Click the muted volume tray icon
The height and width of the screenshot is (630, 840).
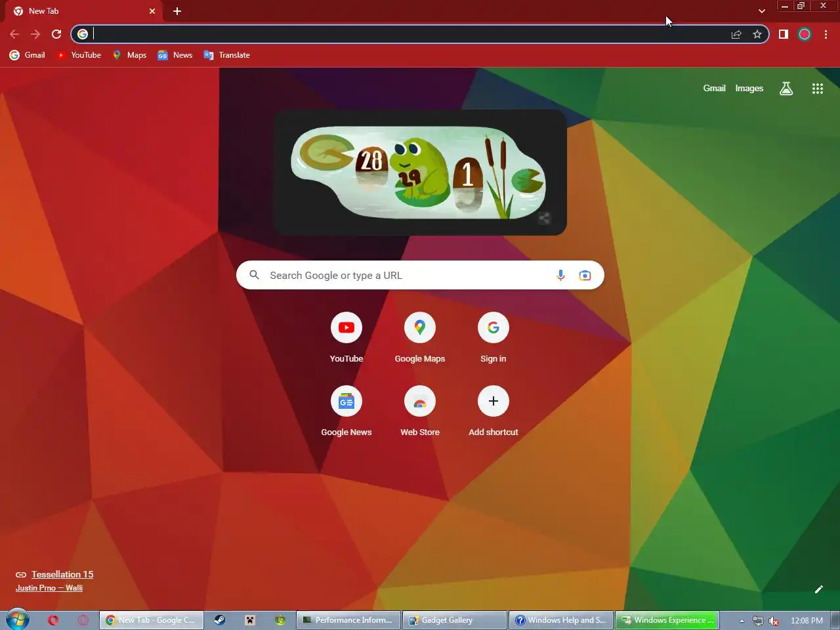pos(774,621)
